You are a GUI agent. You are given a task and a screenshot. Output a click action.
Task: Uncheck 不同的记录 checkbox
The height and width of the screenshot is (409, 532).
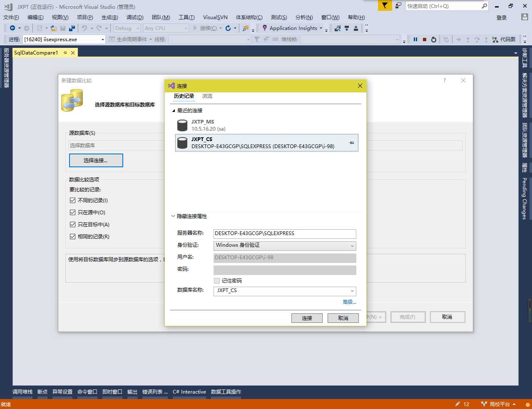point(73,201)
